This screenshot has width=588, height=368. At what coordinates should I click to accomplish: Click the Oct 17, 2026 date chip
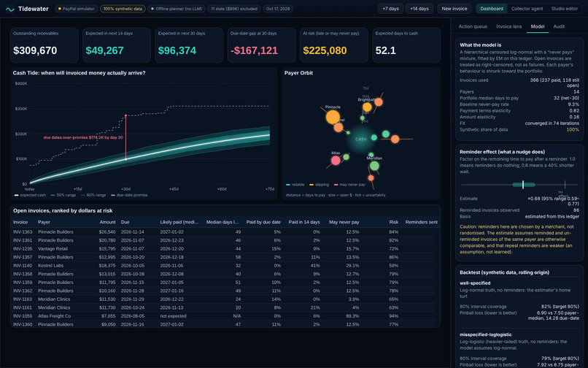pyautogui.click(x=278, y=9)
